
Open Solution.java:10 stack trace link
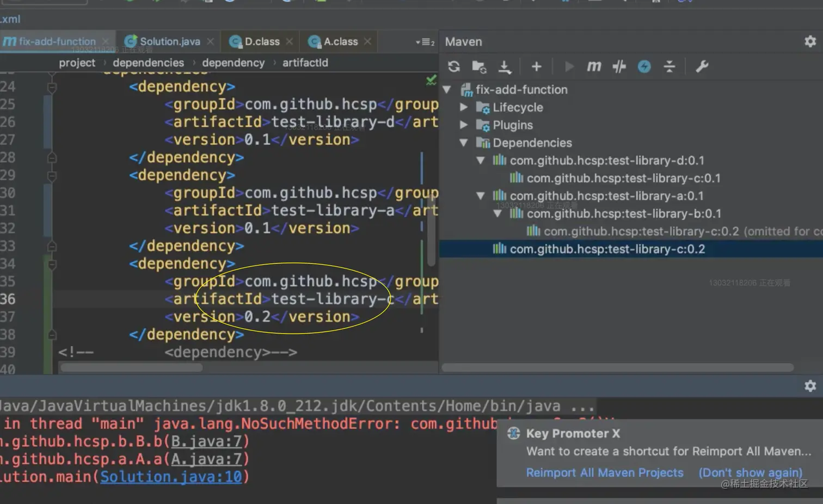click(x=171, y=477)
